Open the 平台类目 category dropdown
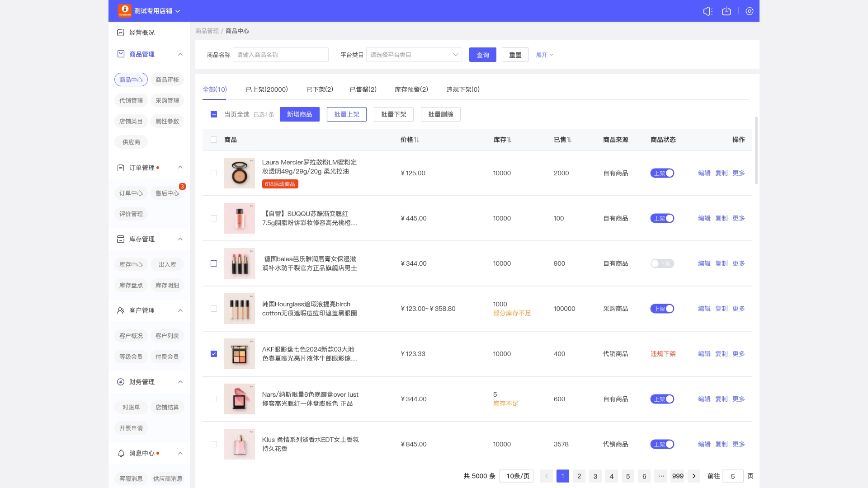This screenshot has height=488, width=868. pos(413,55)
